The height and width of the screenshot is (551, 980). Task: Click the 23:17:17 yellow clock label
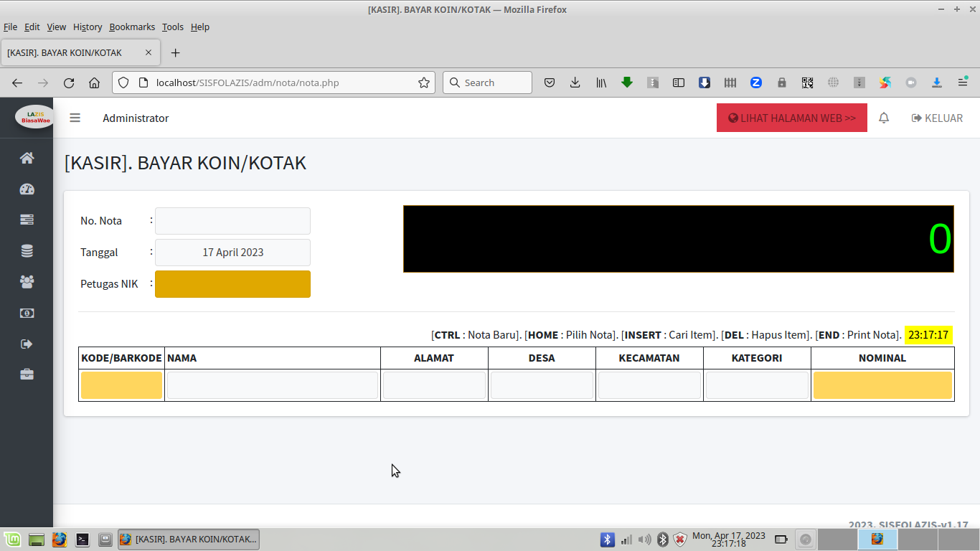tap(928, 335)
